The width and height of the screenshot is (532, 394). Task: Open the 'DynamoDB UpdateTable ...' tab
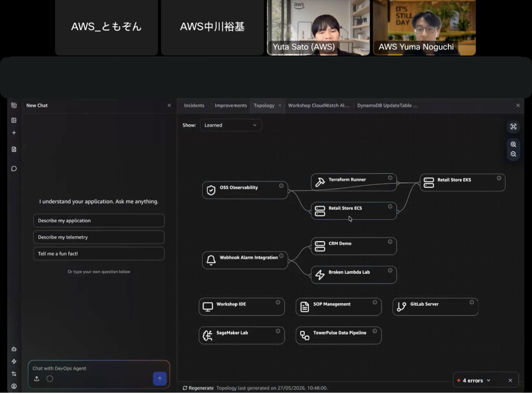click(x=387, y=106)
